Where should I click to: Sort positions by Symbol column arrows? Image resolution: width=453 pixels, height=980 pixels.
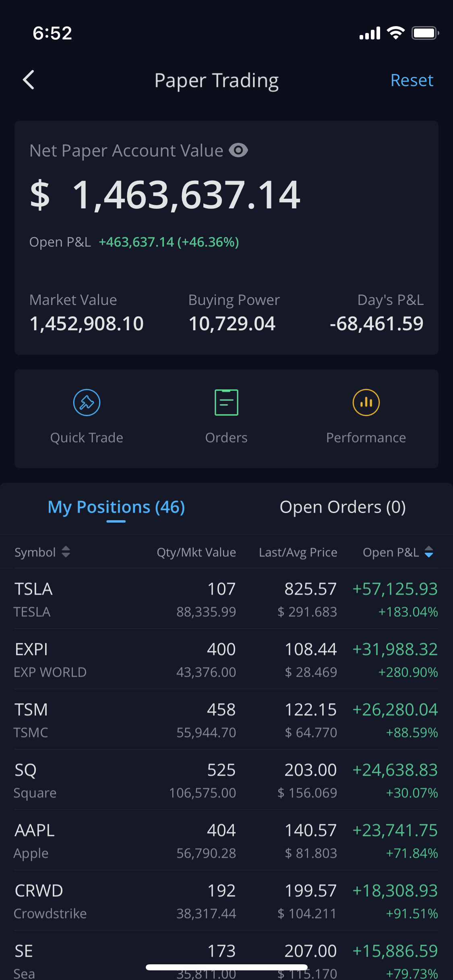coord(66,552)
